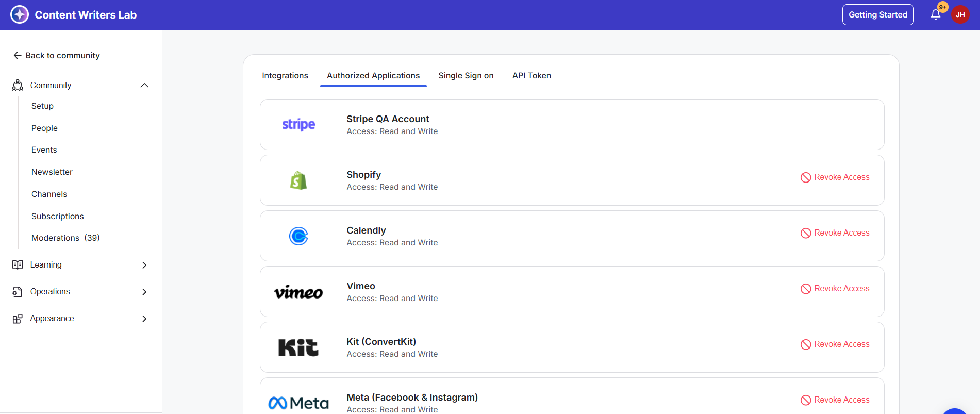Screen dimensions: 980x414
Task: Click Kit's Access: Read and Write text
Action: (392, 354)
